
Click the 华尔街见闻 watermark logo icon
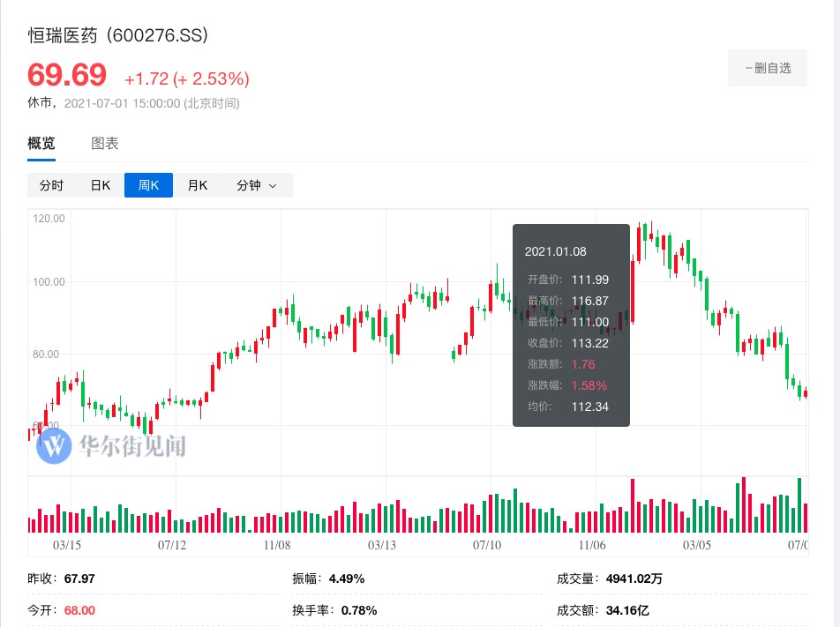click(x=55, y=444)
